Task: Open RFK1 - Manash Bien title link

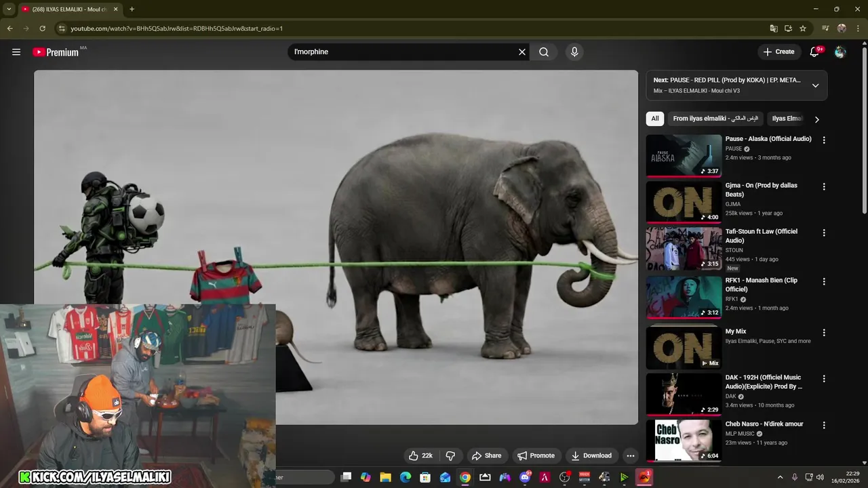Action: tap(762, 285)
